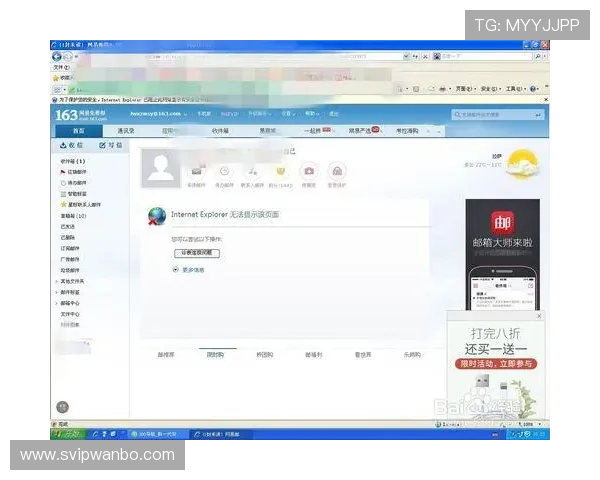Click the sun weather icon

pos(522,165)
